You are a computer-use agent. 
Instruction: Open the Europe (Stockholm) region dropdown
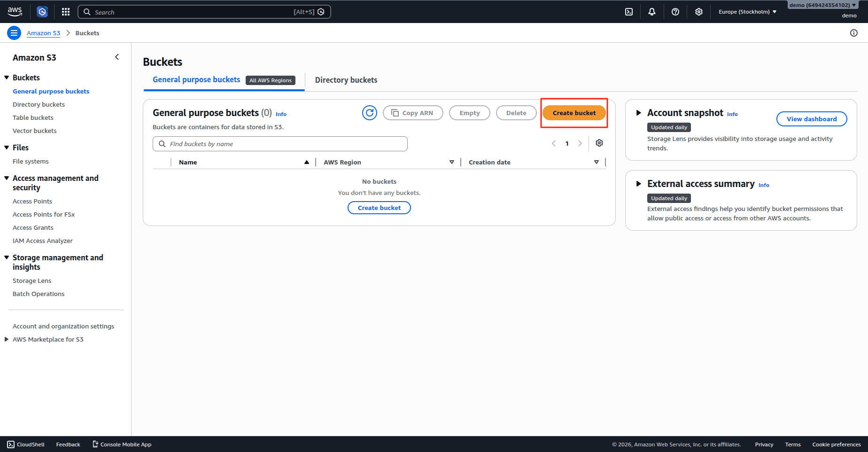pos(747,12)
